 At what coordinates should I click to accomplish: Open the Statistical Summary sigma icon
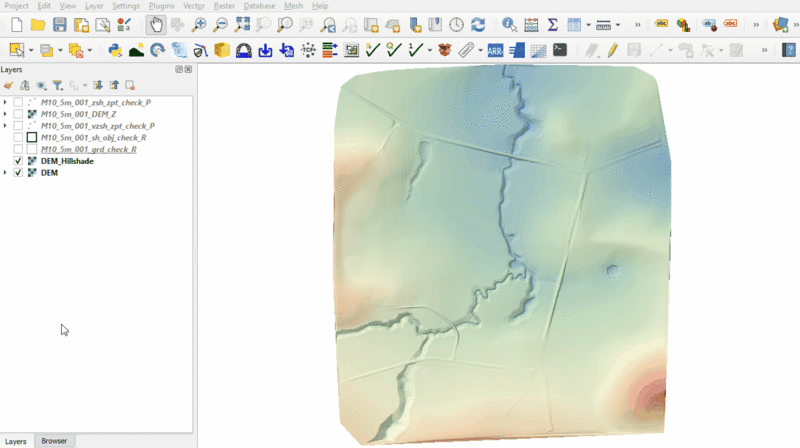(552, 25)
